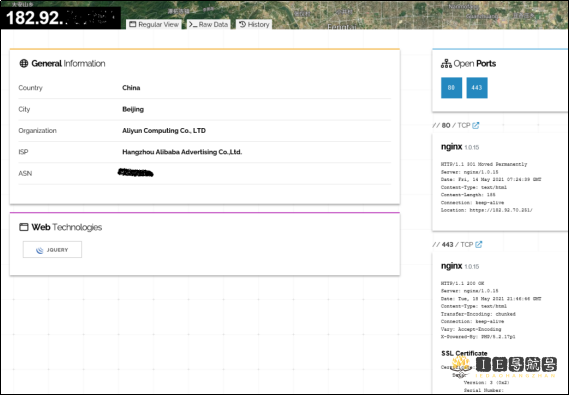Open the History tab
This screenshot has width=570, height=396.
[254, 24]
